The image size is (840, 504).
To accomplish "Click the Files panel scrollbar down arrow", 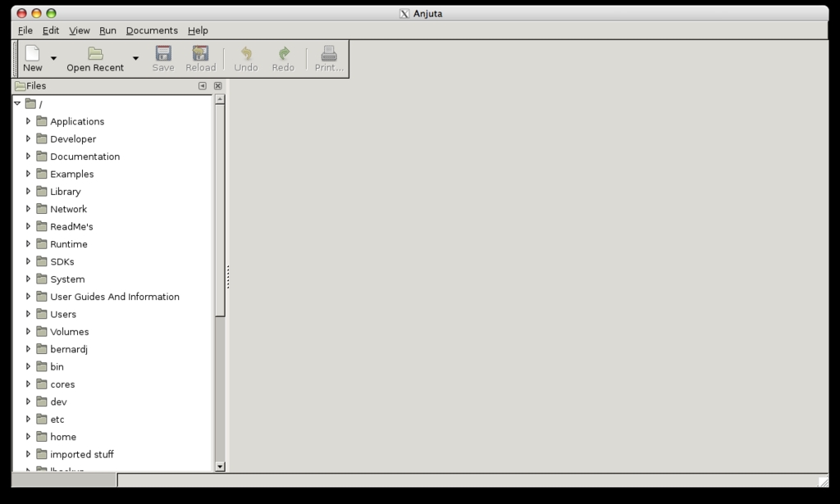I will pos(220,466).
